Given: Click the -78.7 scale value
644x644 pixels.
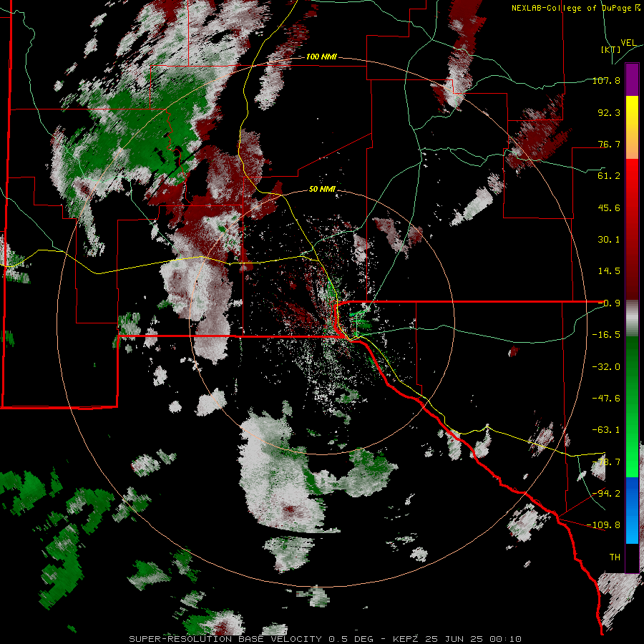Looking at the screenshot, I should [x=606, y=462].
